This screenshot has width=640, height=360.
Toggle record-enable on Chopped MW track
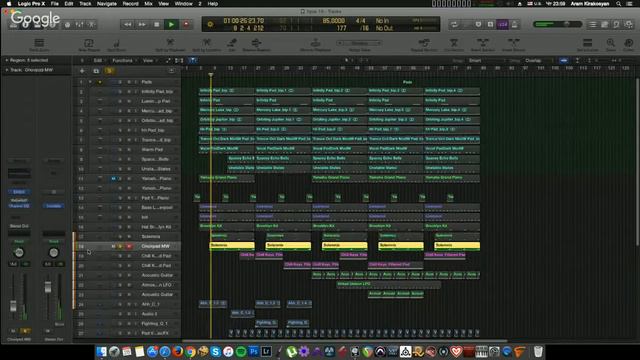tap(129, 246)
